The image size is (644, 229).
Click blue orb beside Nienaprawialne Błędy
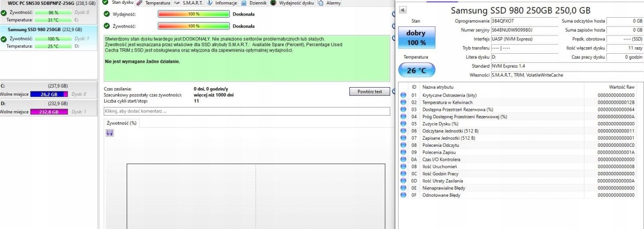coord(404,188)
